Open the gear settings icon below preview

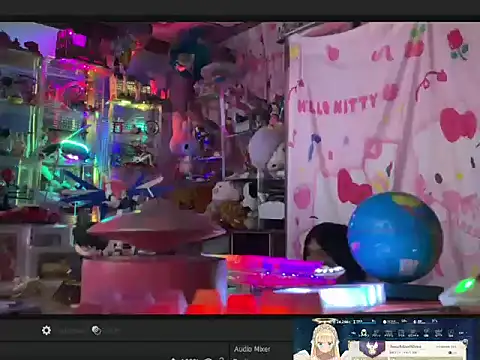(x=46, y=330)
